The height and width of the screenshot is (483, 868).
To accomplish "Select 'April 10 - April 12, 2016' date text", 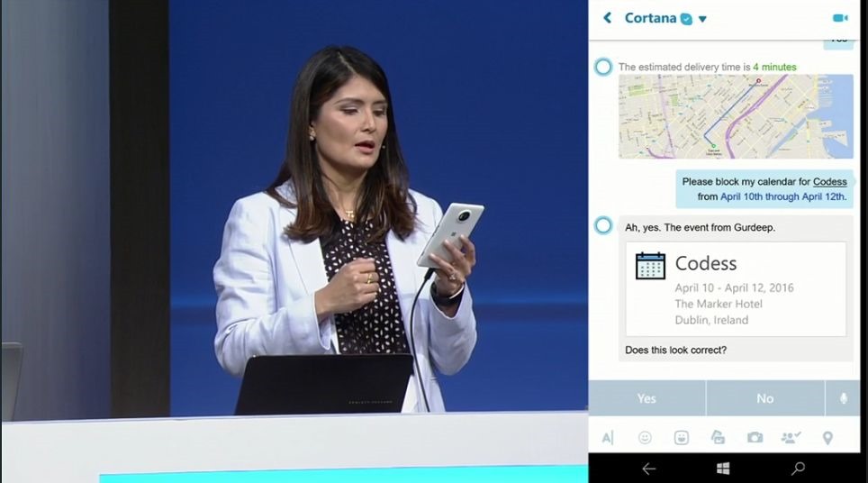I will coord(734,287).
